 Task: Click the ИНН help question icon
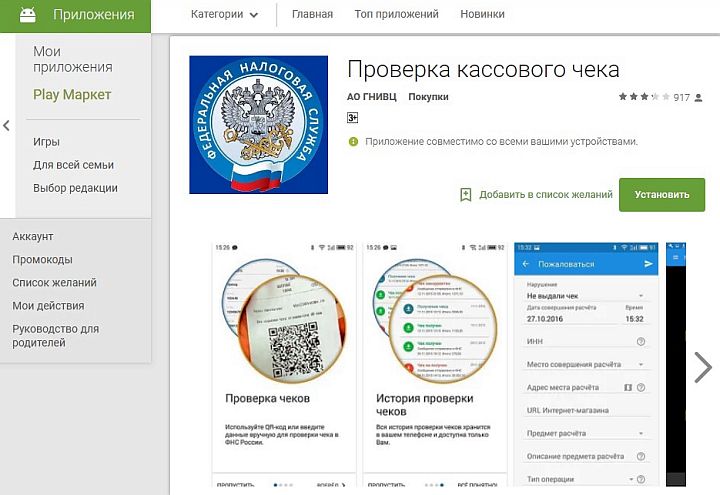[x=641, y=342]
